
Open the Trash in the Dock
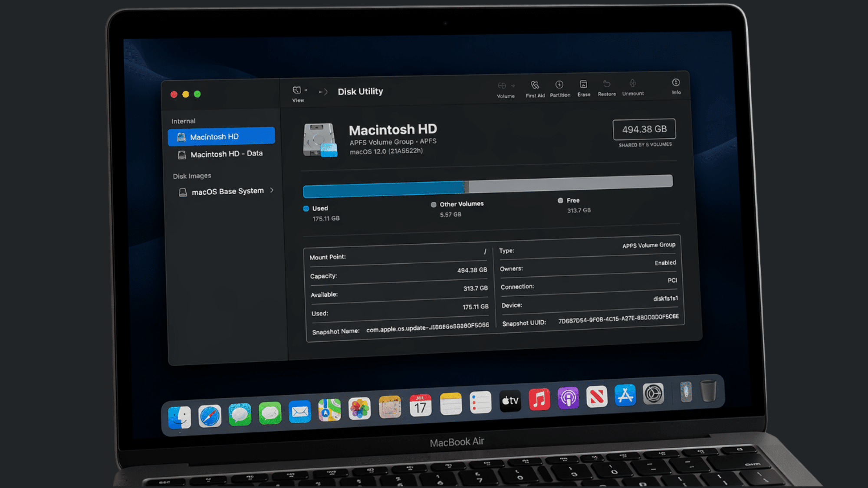[708, 391]
